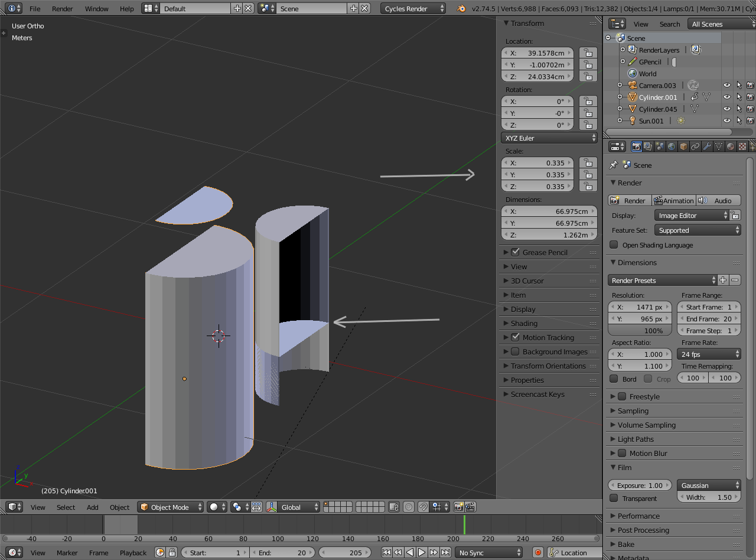Enable Open Shading Language checkbox
Viewport: 756px width, 560px height.
pos(614,245)
